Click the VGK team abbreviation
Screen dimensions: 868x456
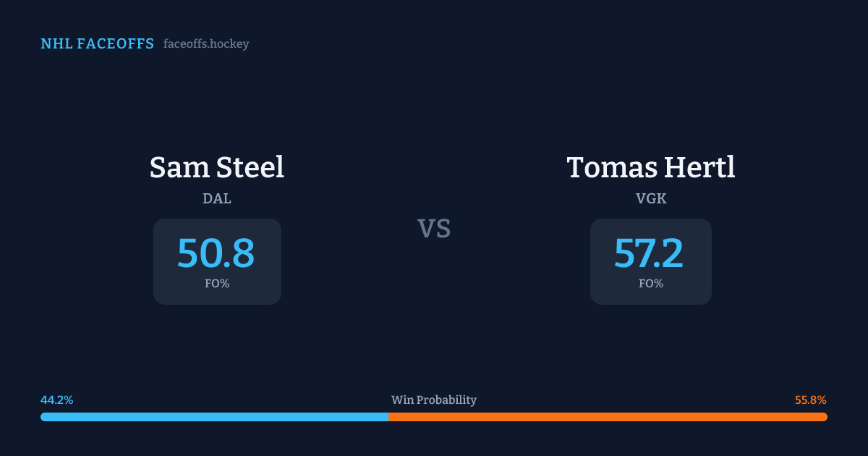(651, 198)
